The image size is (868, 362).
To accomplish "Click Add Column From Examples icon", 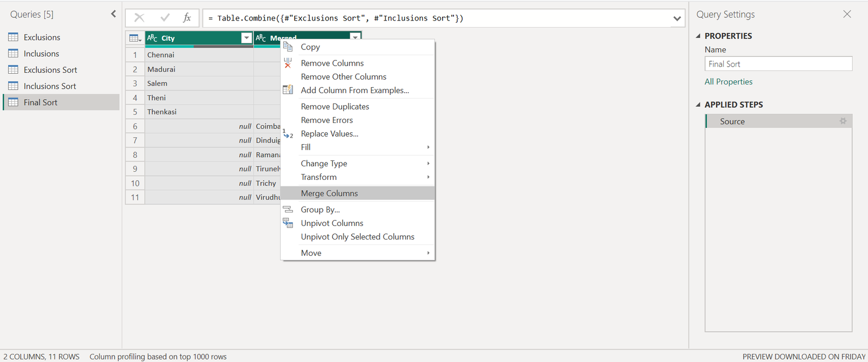I will [x=288, y=90].
